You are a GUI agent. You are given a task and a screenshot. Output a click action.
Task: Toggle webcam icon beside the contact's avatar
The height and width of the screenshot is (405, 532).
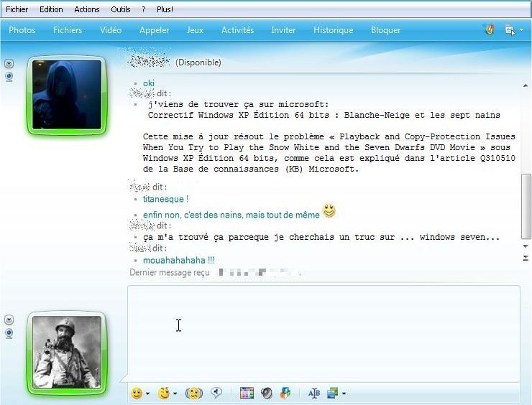(9, 76)
